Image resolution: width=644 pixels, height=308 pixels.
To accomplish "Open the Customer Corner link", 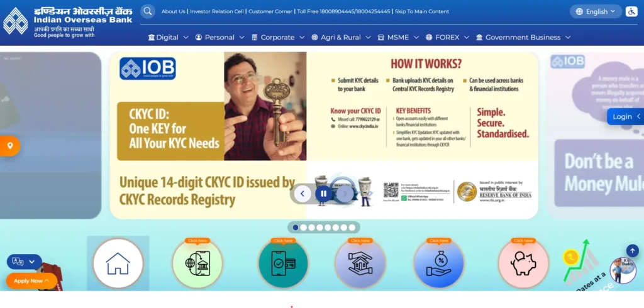I will [270, 11].
